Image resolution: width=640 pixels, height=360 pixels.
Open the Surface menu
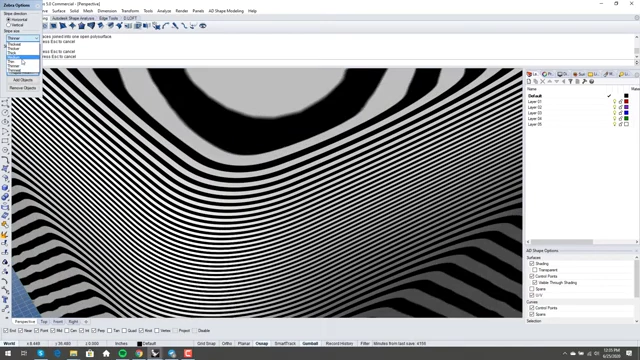(x=59, y=11)
